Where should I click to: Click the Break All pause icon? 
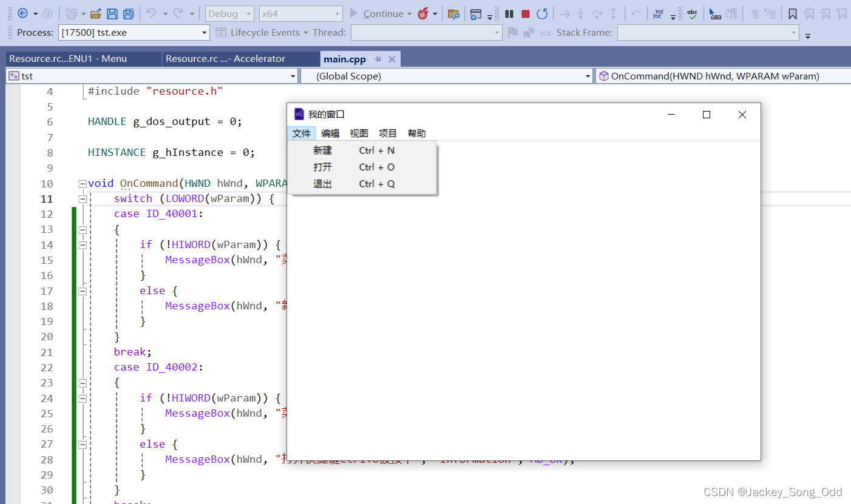tap(509, 13)
